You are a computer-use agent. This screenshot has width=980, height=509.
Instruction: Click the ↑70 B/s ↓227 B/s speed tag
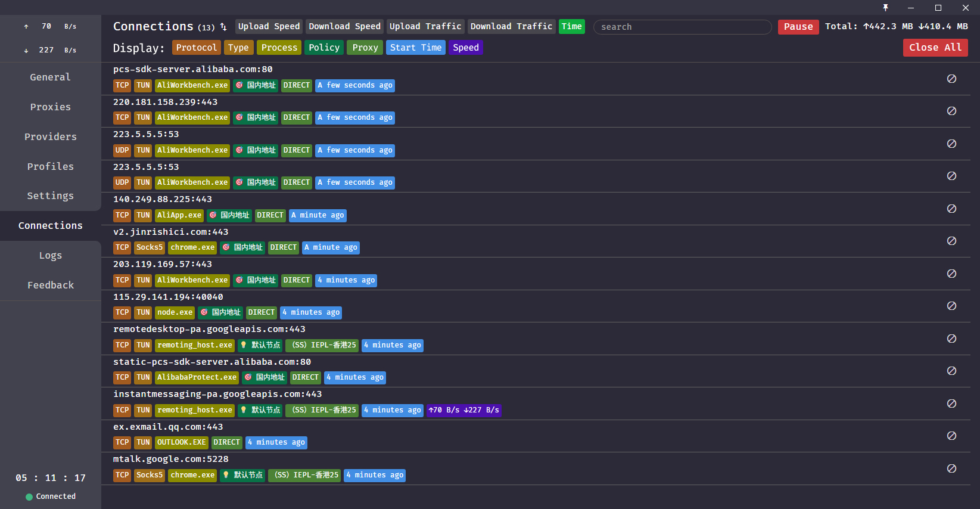click(x=463, y=410)
